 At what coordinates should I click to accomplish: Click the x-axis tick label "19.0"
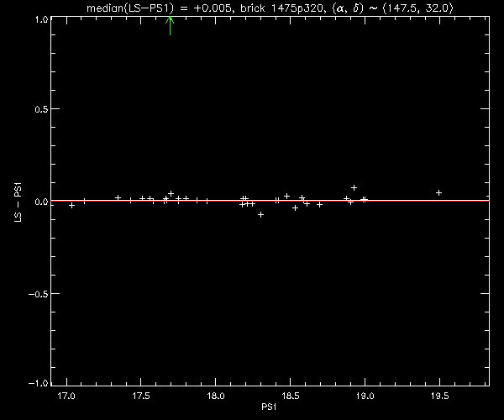[365, 396]
